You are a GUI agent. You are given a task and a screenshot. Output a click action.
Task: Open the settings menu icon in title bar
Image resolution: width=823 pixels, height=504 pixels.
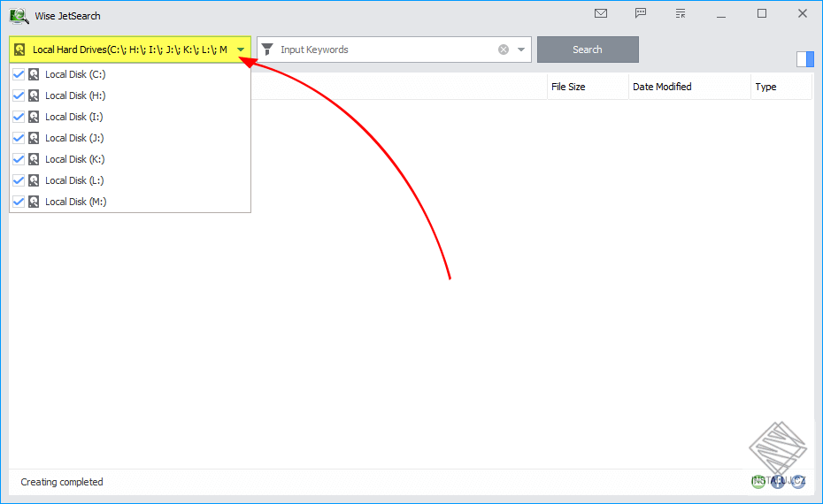click(681, 13)
